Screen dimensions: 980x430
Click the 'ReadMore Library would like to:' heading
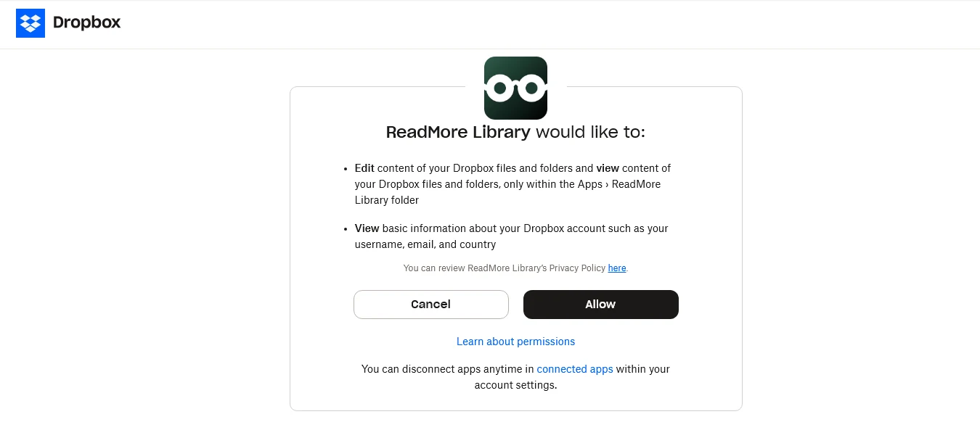[x=515, y=133]
